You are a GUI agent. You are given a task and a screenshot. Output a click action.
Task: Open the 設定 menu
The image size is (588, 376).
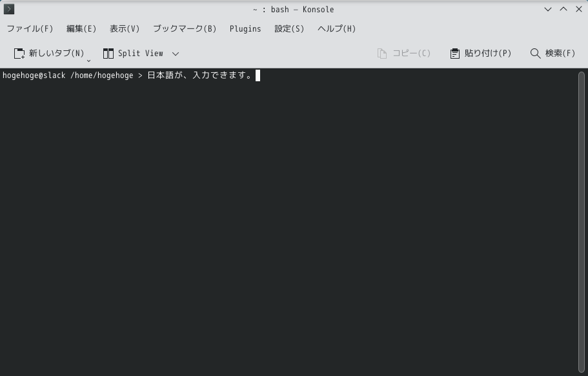289,28
